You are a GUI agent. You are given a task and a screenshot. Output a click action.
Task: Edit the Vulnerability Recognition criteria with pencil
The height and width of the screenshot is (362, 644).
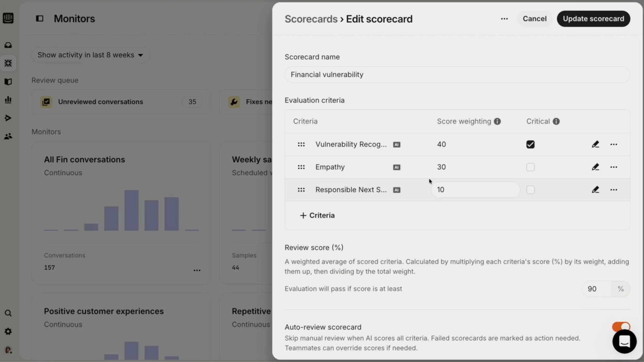(595, 144)
